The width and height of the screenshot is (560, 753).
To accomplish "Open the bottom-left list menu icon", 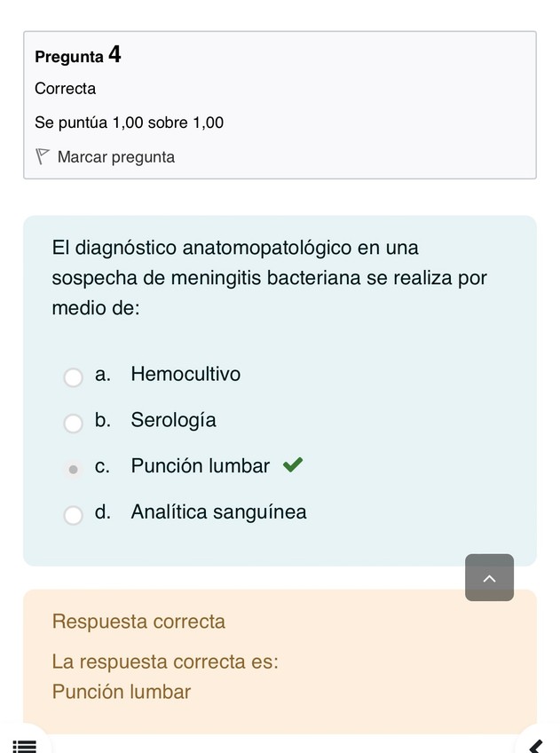I will (25, 746).
